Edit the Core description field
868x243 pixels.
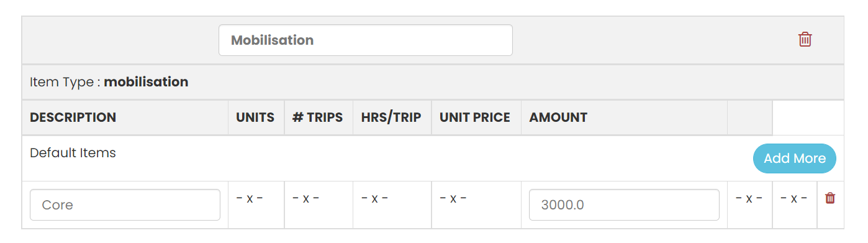click(125, 204)
